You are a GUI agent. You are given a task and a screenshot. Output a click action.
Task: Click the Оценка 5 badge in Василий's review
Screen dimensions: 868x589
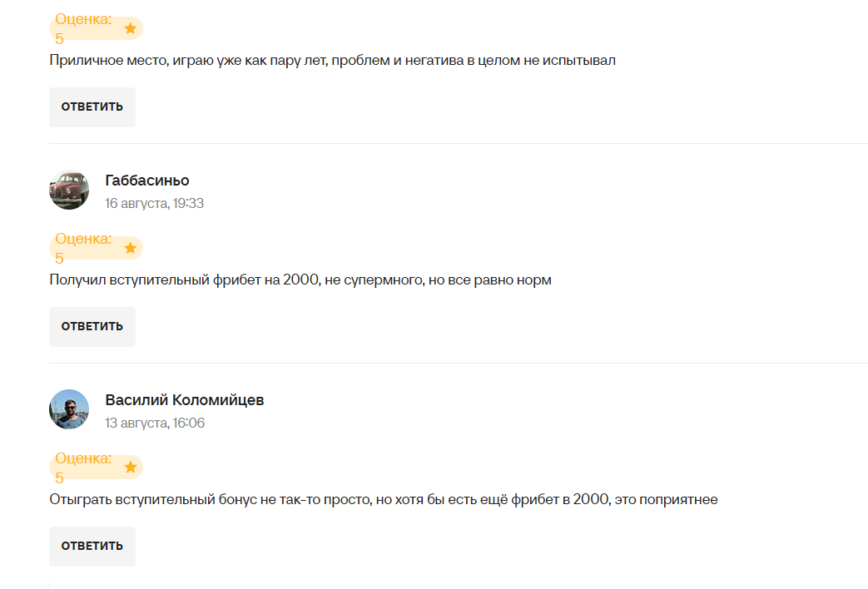click(97, 468)
